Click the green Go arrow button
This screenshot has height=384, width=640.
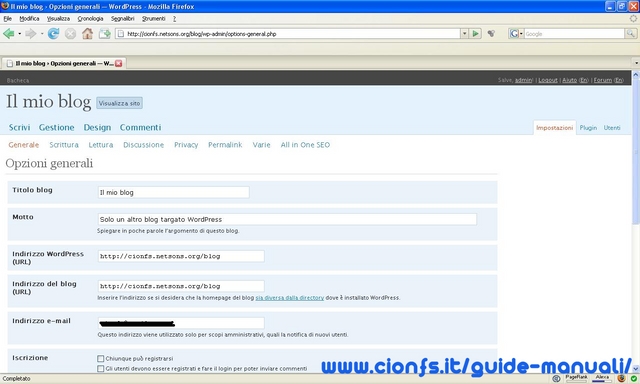point(476,33)
